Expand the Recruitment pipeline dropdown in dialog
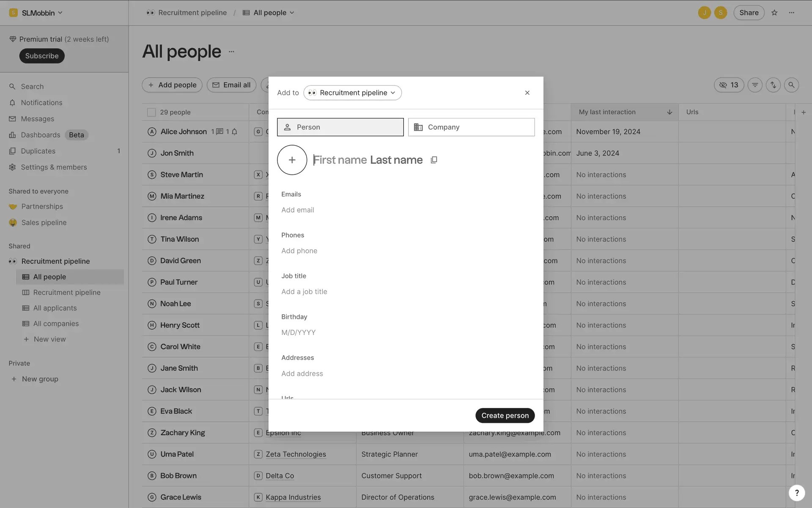This screenshot has height=508, width=812. tap(352, 93)
